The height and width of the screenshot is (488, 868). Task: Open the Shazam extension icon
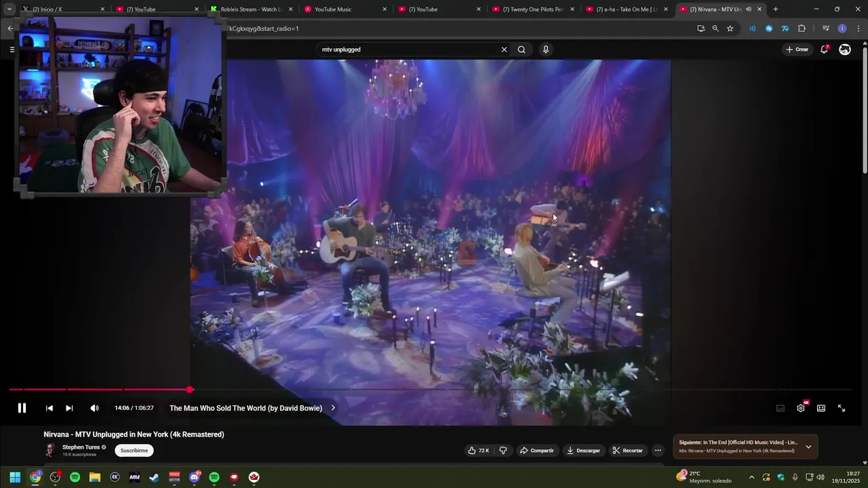[769, 28]
